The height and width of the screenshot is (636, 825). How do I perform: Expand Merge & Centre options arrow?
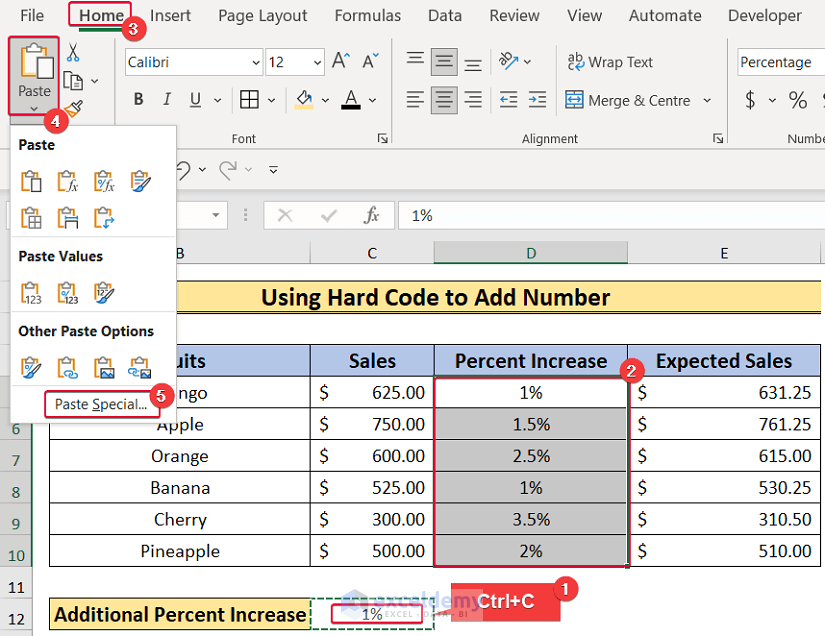click(x=707, y=100)
